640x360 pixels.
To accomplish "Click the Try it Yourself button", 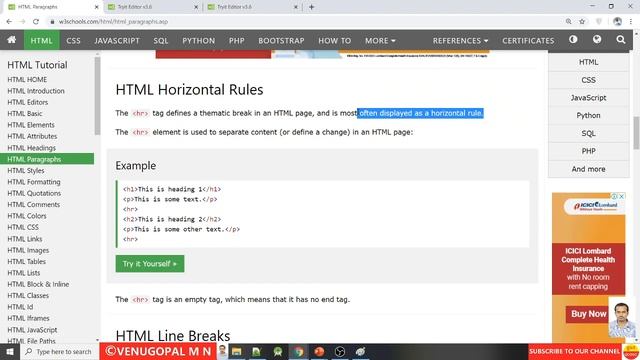I will pos(150,264).
